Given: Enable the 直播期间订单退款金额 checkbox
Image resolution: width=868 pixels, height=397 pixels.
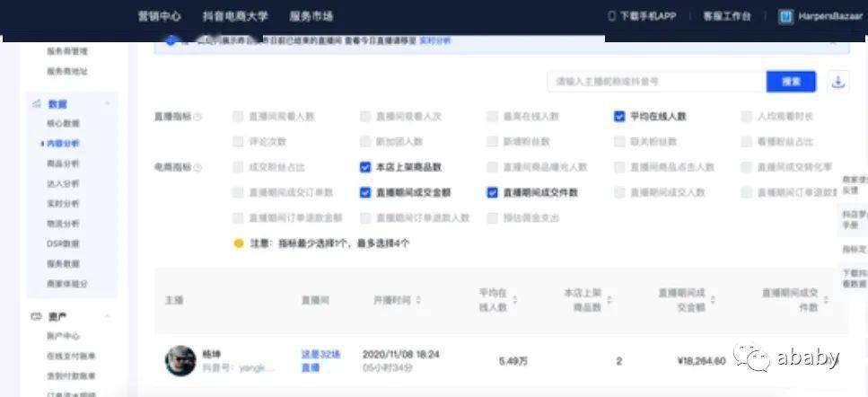Looking at the screenshot, I should [x=238, y=218].
